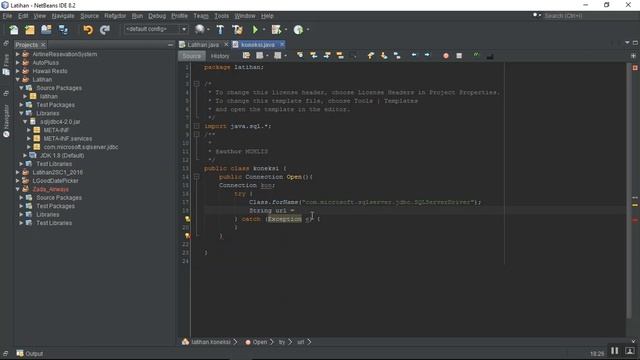Open dropdown arrow beside Profile Project
640x360 pixels.
308,30
